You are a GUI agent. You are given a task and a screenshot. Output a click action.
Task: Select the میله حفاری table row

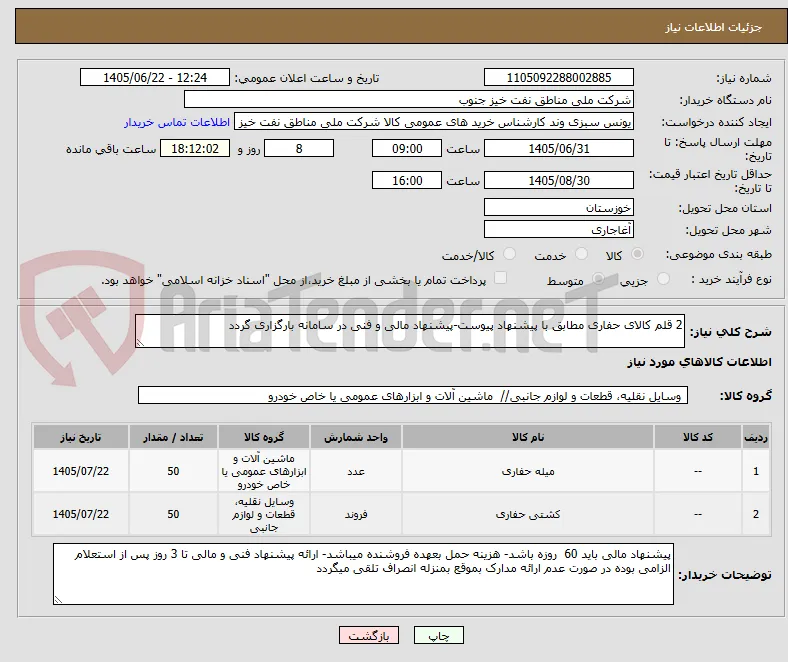coord(401,471)
